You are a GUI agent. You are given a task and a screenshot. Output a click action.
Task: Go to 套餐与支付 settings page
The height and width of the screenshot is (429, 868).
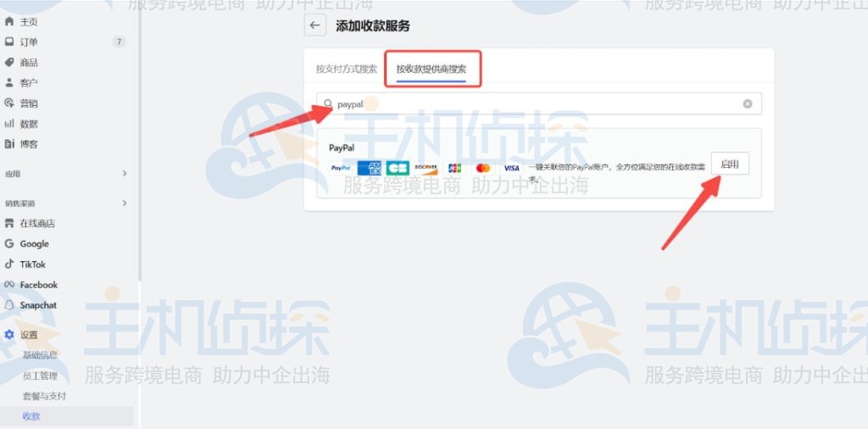coord(44,396)
